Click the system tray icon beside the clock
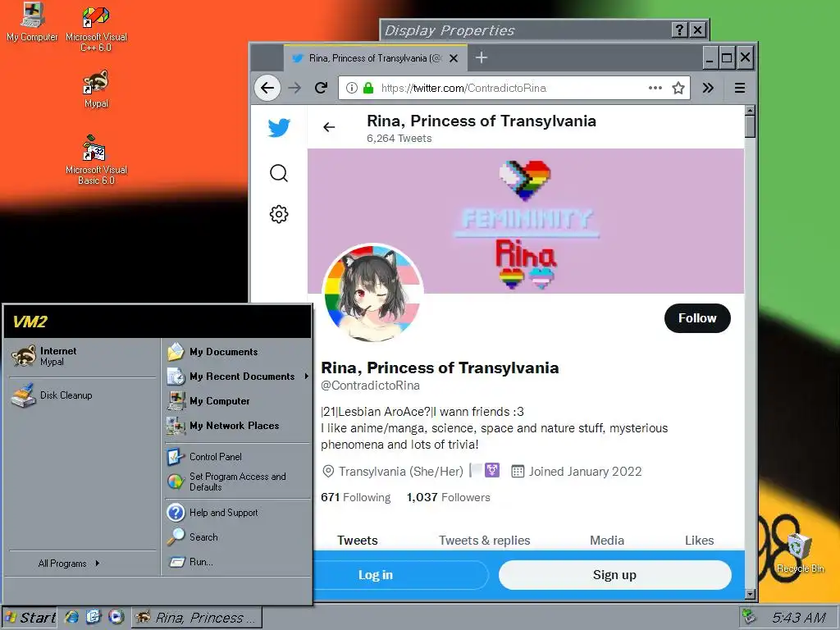 click(x=750, y=617)
